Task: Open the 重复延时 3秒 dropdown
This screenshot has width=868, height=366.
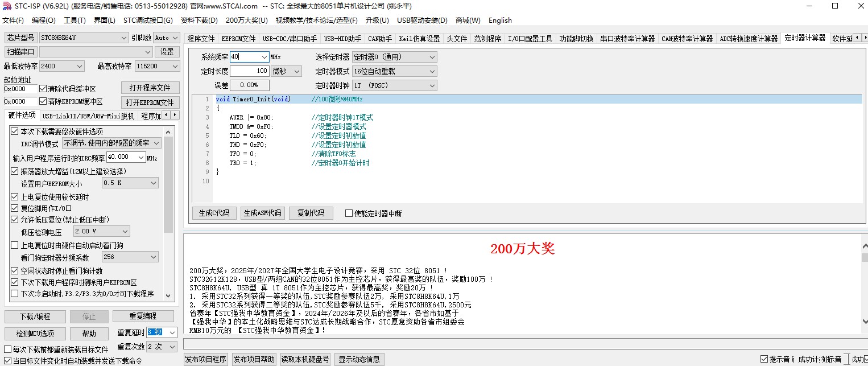Action: (162, 332)
